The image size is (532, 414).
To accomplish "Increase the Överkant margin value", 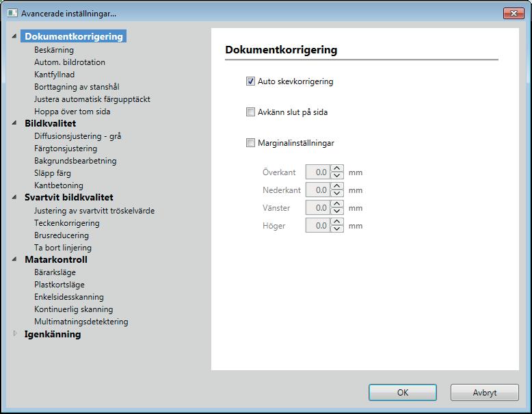I will (336, 168).
